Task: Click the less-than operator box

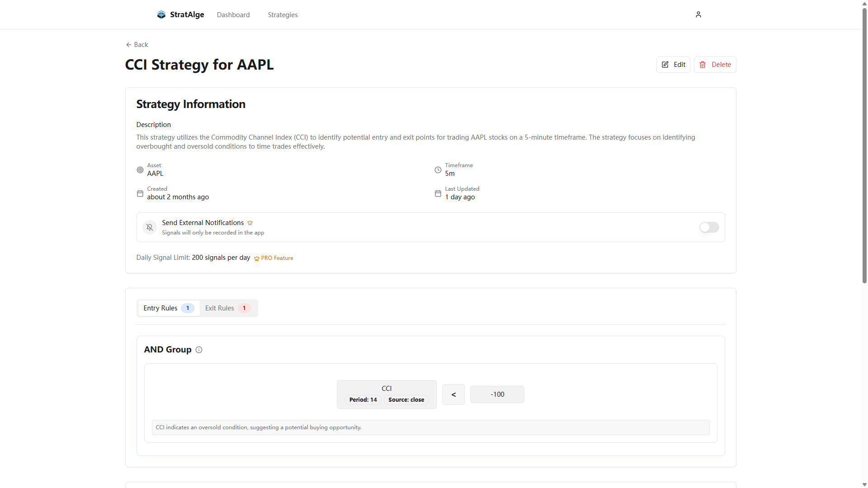Action: click(x=453, y=394)
